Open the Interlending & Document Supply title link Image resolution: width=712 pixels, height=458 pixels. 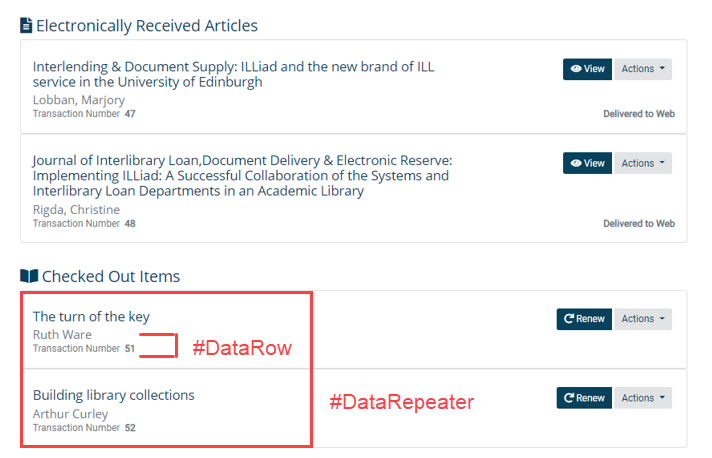click(233, 74)
